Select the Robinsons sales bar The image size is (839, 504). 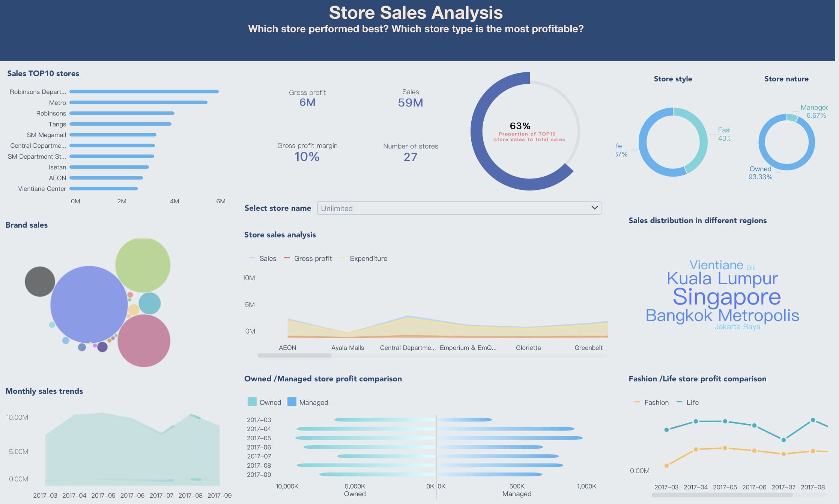pos(122,113)
